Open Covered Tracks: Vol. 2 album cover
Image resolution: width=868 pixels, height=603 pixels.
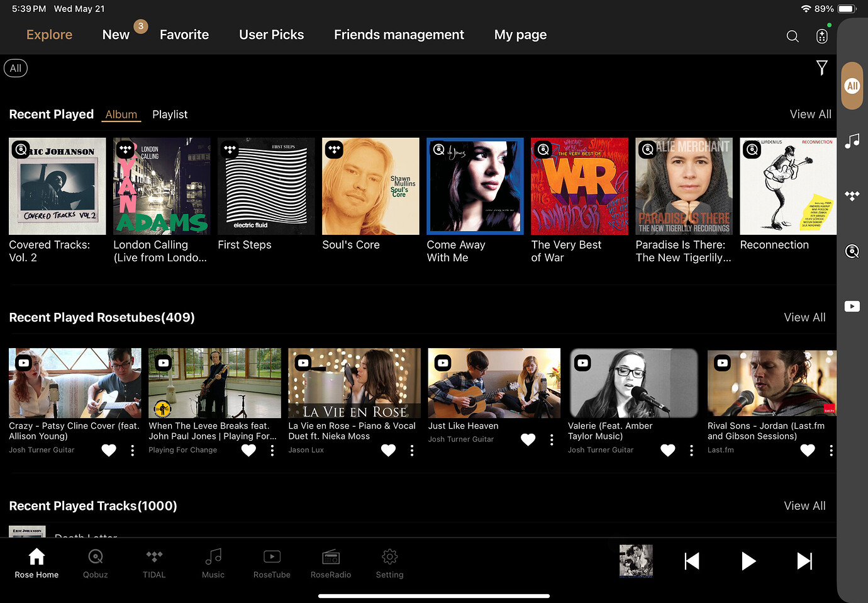tap(57, 186)
